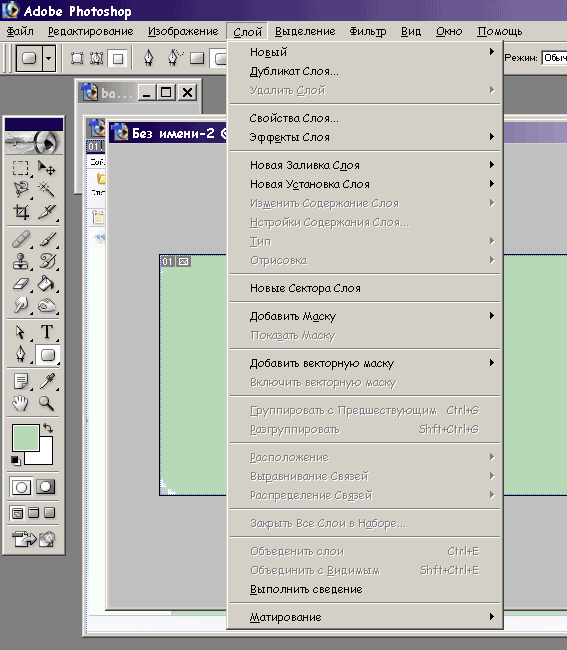567x650 pixels.
Task: Open the background color swatch
Action: (46, 456)
